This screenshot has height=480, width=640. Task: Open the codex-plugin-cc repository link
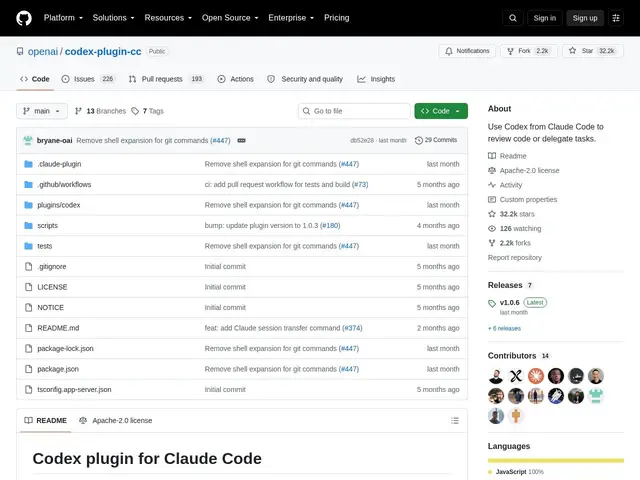click(103, 51)
